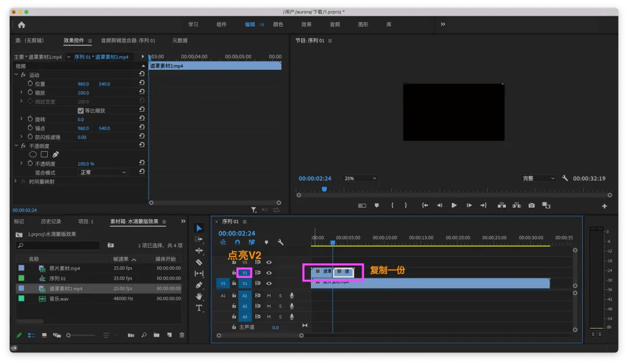Switch to the Effects workspace
This screenshot has width=628, height=364.
coord(306,24)
